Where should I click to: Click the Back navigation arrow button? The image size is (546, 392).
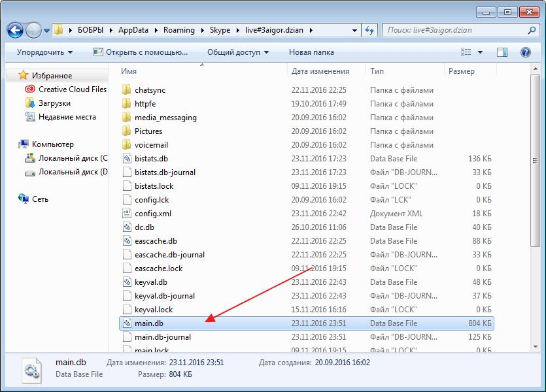pos(16,30)
